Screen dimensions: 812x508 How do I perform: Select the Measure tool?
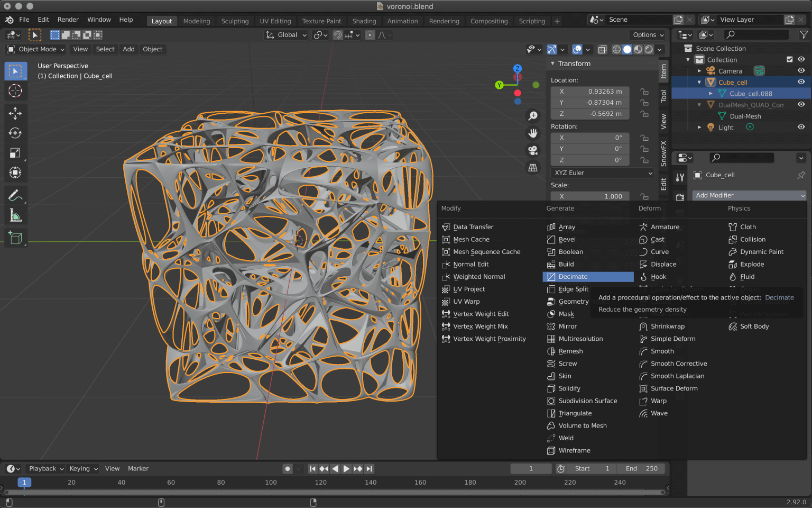(x=15, y=215)
